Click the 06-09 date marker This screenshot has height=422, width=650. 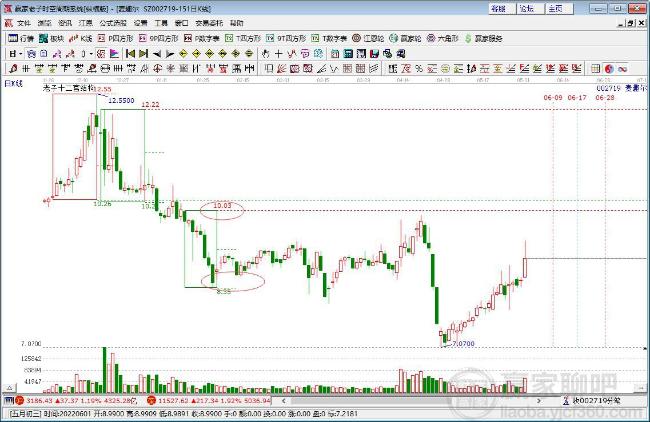pos(553,97)
